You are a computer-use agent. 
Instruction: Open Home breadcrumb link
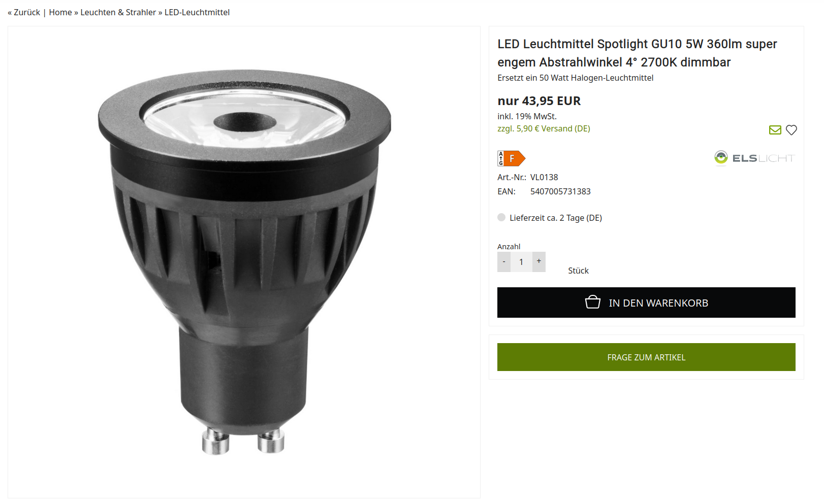(60, 12)
